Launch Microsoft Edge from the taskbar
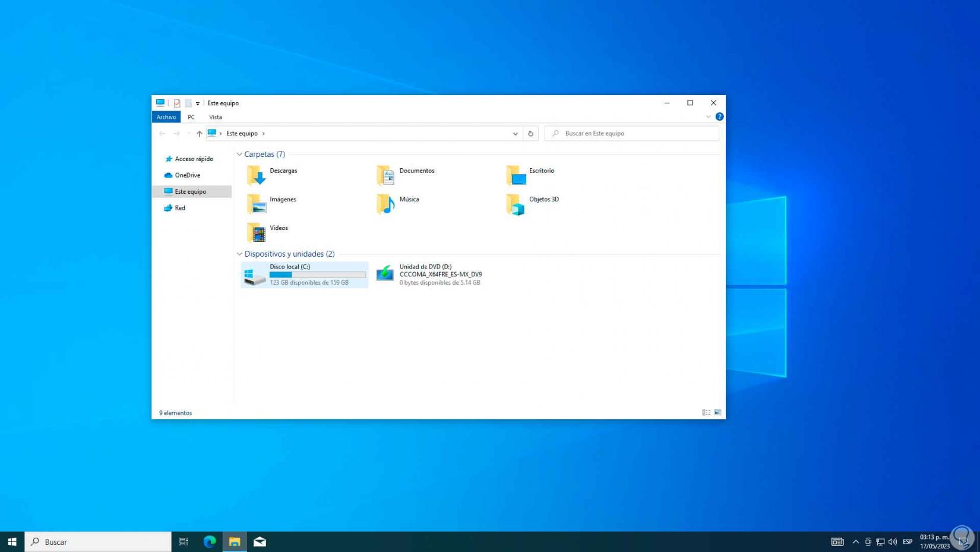 [210, 541]
